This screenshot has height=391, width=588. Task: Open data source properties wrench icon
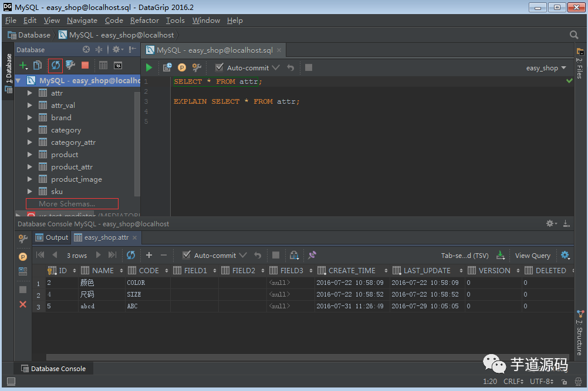click(x=70, y=65)
